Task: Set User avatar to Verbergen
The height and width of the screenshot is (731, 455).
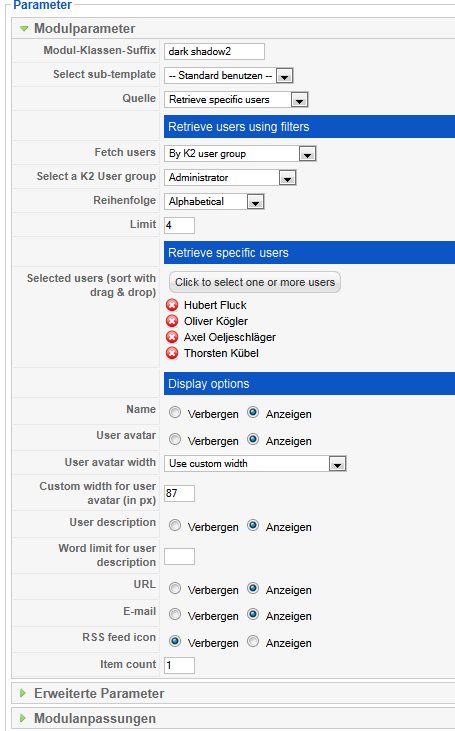Action: click(175, 440)
